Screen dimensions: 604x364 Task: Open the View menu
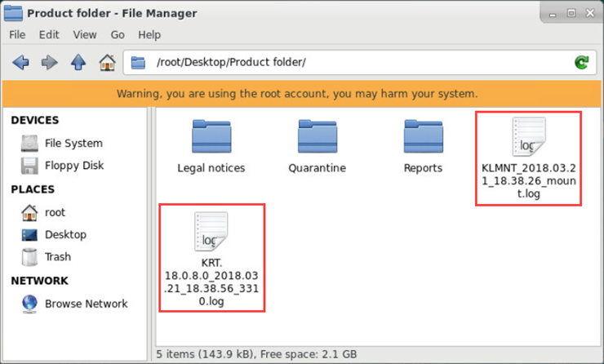[85, 34]
